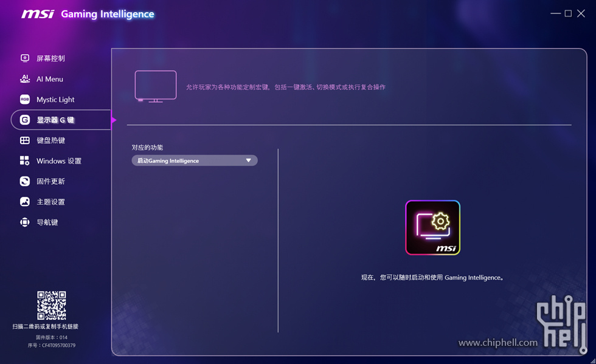Select the 显示器 G 键 label
Screen dimensions: 596x364
[x=55, y=120]
